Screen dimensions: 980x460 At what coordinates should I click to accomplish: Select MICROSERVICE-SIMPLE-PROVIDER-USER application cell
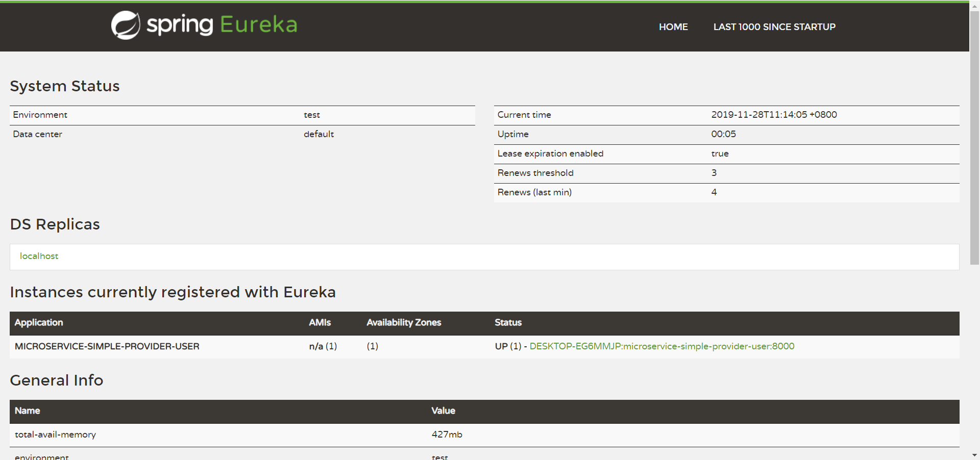[107, 346]
